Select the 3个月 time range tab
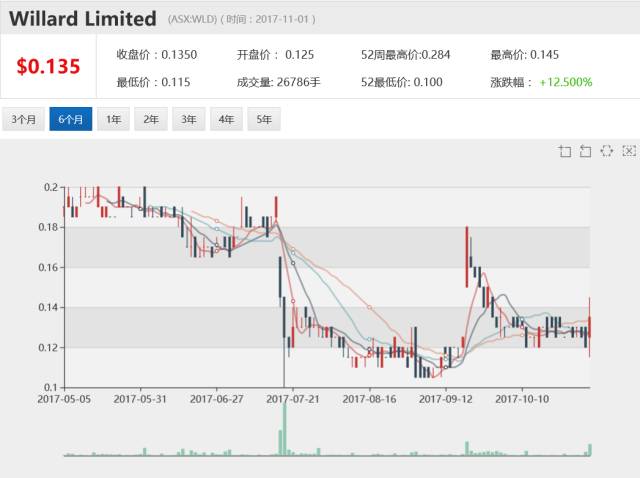Screen dimensions: 640x478 click(23, 119)
